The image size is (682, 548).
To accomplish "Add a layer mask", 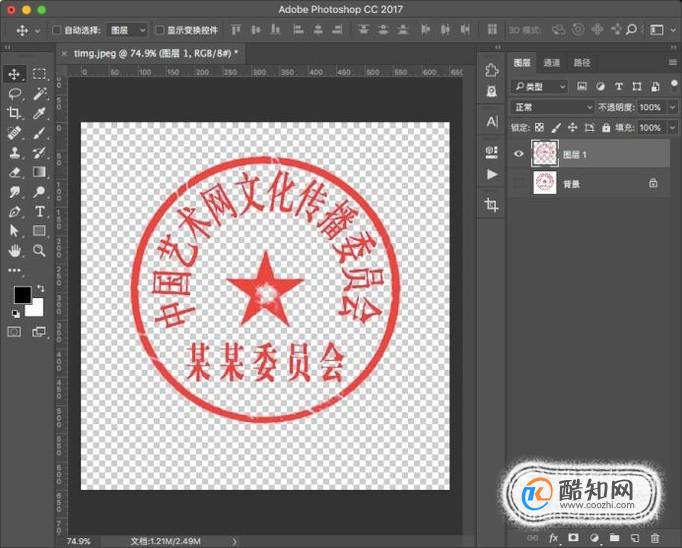I will coord(573,538).
